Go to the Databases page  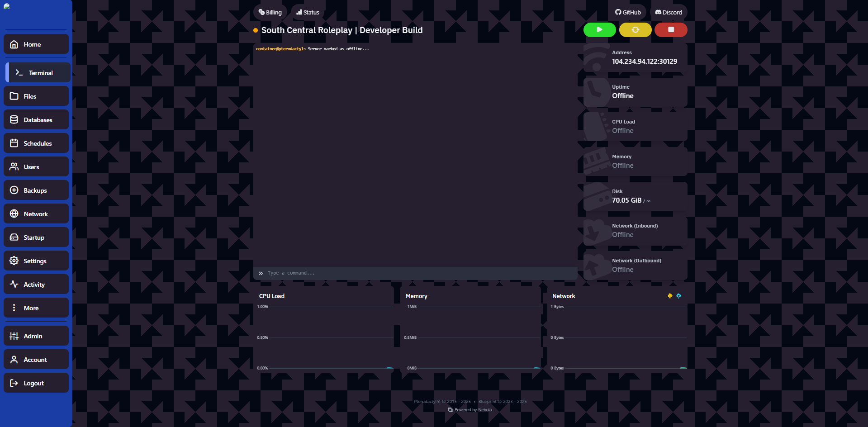36,120
